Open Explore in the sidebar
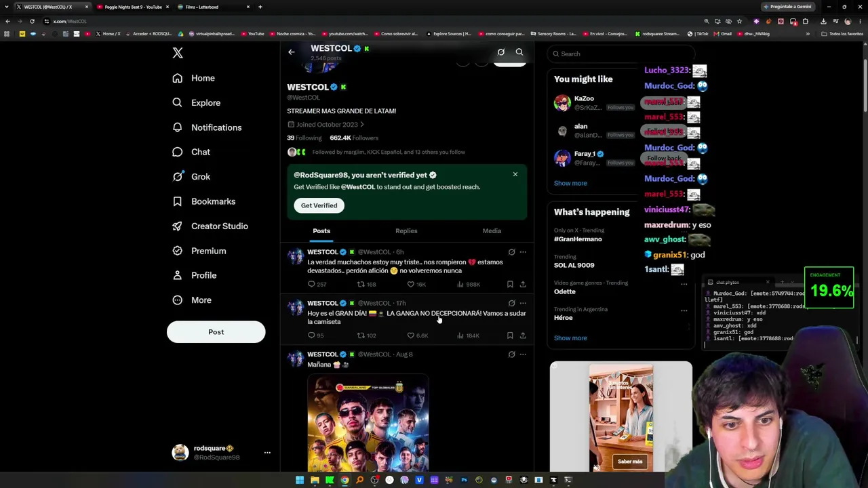The image size is (868, 488). tap(197, 103)
